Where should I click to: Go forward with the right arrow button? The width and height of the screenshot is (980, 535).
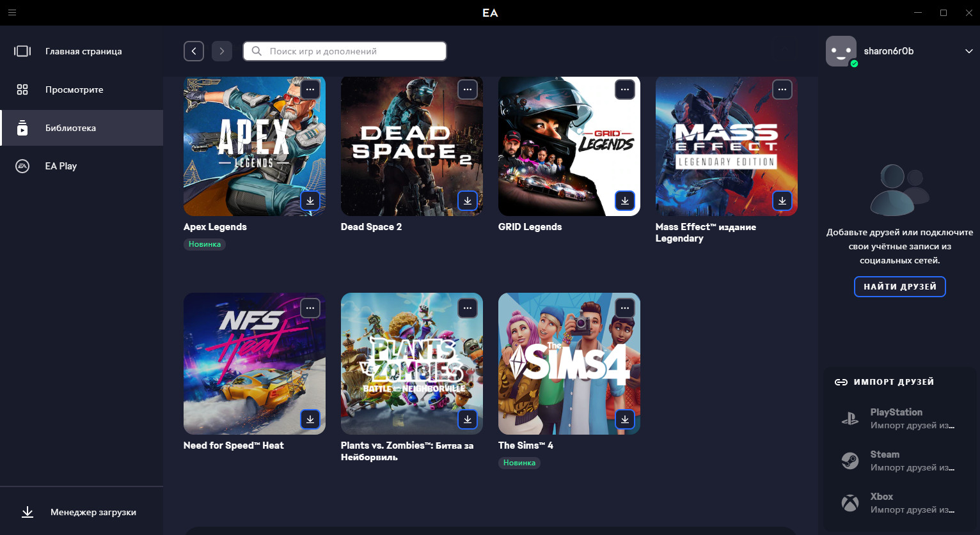pyautogui.click(x=222, y=51)
